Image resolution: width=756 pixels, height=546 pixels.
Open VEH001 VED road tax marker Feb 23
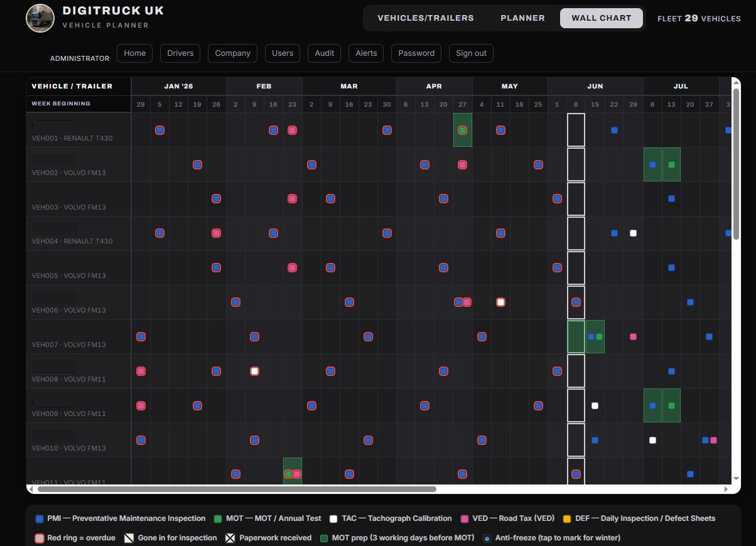tap(292, 130)
